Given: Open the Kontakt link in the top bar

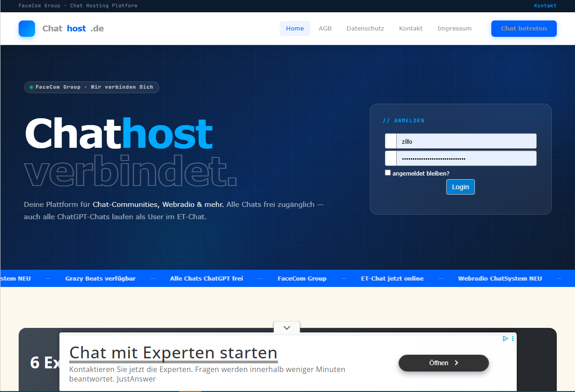Looking at the screenshot, I should [545, 5].
